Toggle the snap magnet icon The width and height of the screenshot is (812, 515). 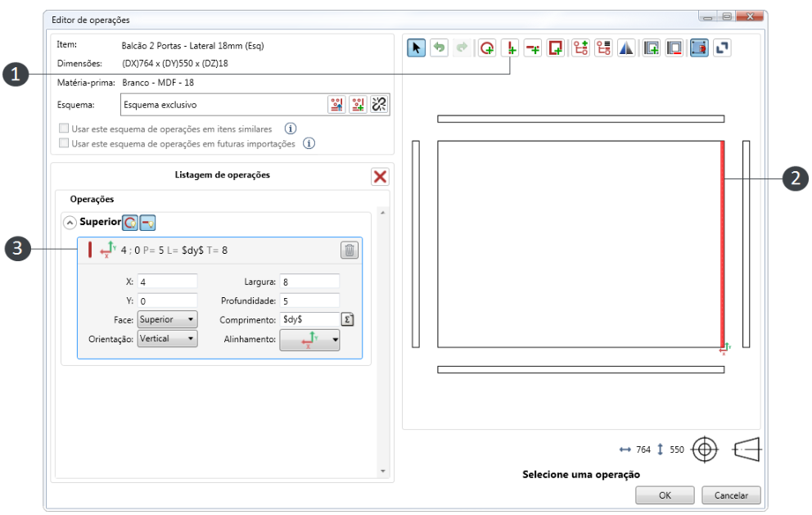698,48
